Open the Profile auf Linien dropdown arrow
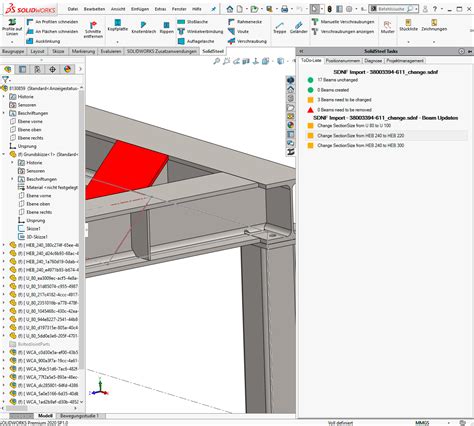474x426 pixels. [x=12, y=42]
